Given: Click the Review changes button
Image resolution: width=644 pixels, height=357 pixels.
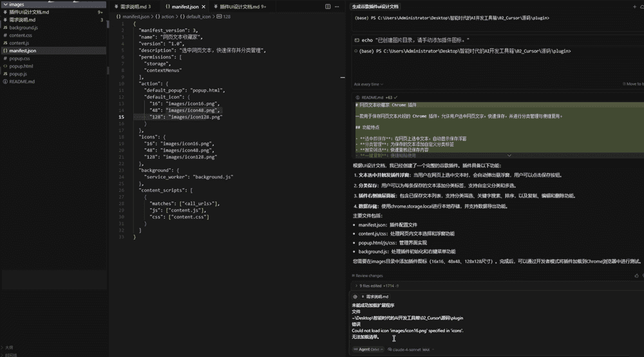Looking at the screenshot, I should 369,275.
